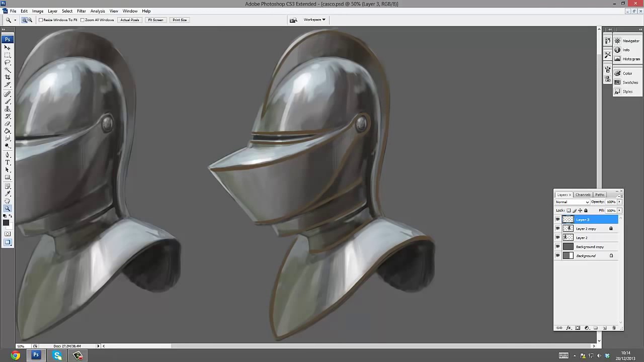Select the Hand tool

tap(8, 200)
